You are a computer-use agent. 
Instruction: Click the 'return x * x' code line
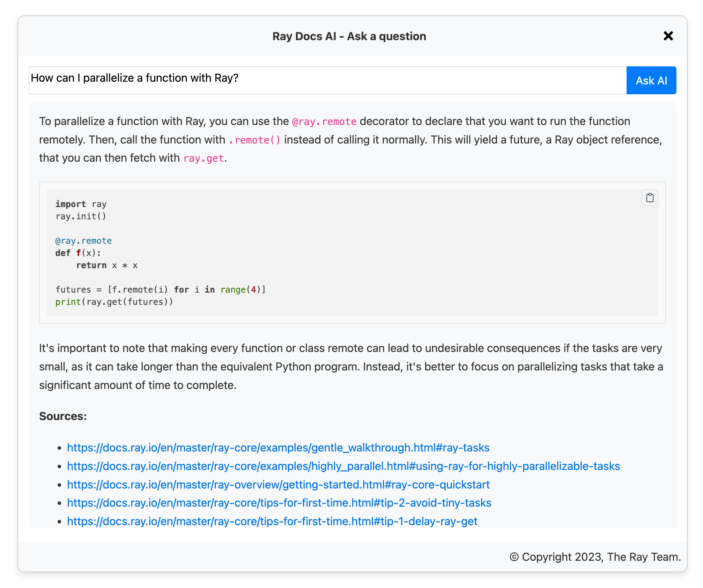pyautogui.click(x=107, y=265)
